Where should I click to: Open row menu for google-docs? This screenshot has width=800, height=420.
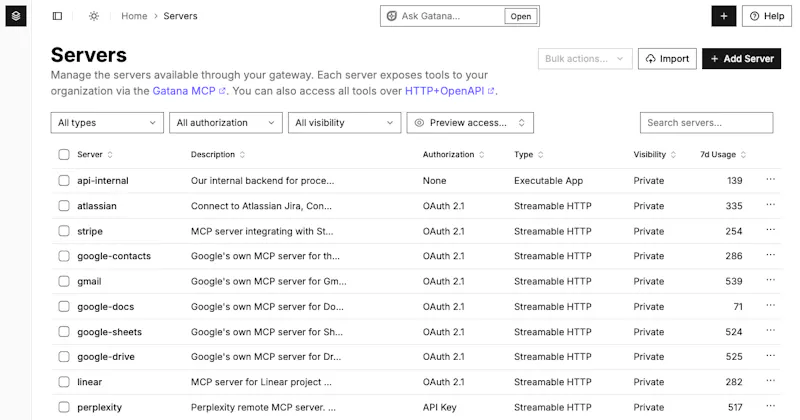coord(770,306)
